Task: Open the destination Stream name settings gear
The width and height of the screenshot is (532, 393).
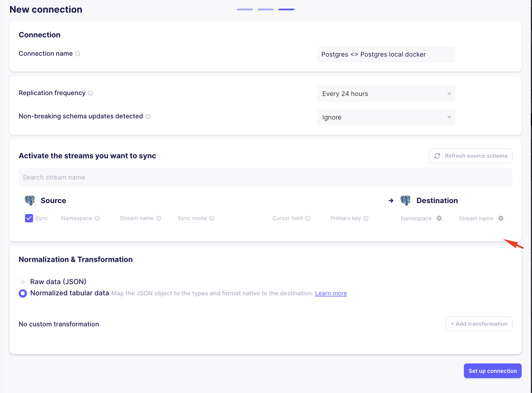Action: (501, 218)
